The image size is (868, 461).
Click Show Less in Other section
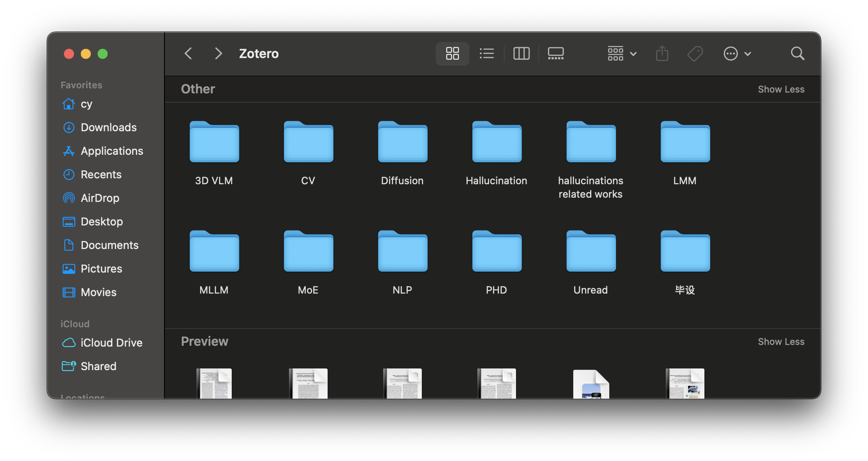click(781, 89)
